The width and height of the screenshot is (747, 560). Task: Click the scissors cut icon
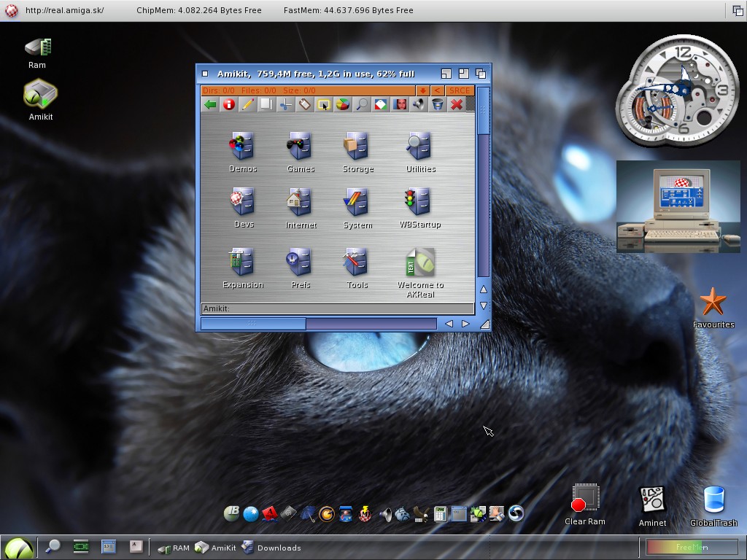click(x=285, y=105)
